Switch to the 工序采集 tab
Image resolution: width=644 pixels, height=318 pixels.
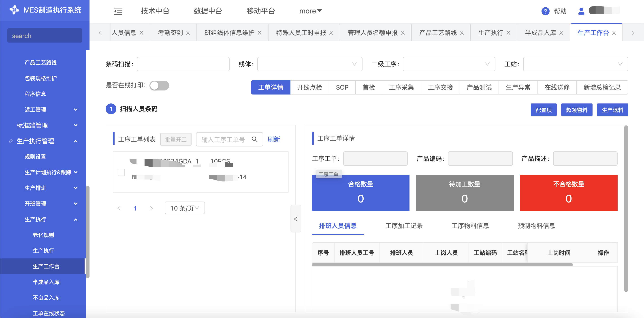[x=401, y=87]
